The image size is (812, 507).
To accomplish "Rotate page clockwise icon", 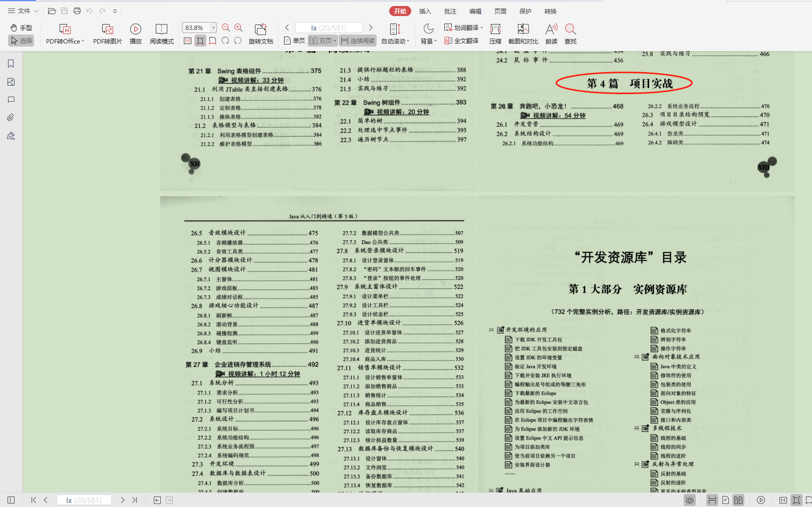I will point(225,41).
